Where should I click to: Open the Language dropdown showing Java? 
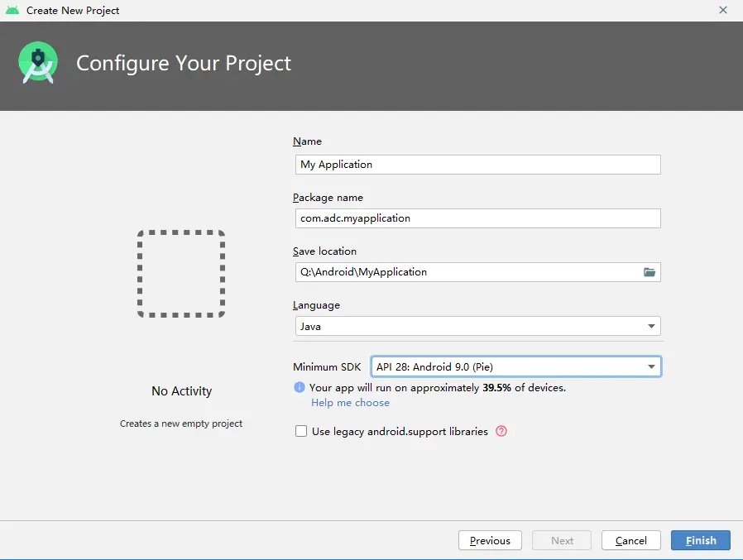pos(477,326)
